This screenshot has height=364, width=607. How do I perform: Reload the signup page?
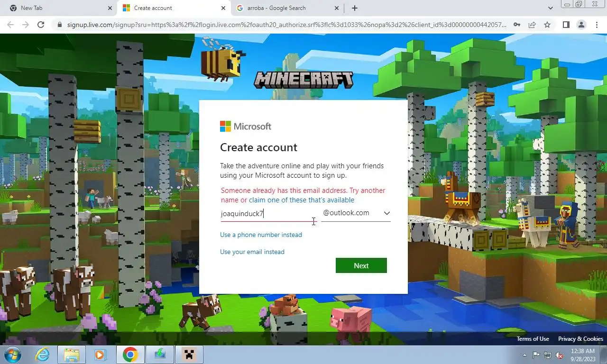[x=41, y=25]
